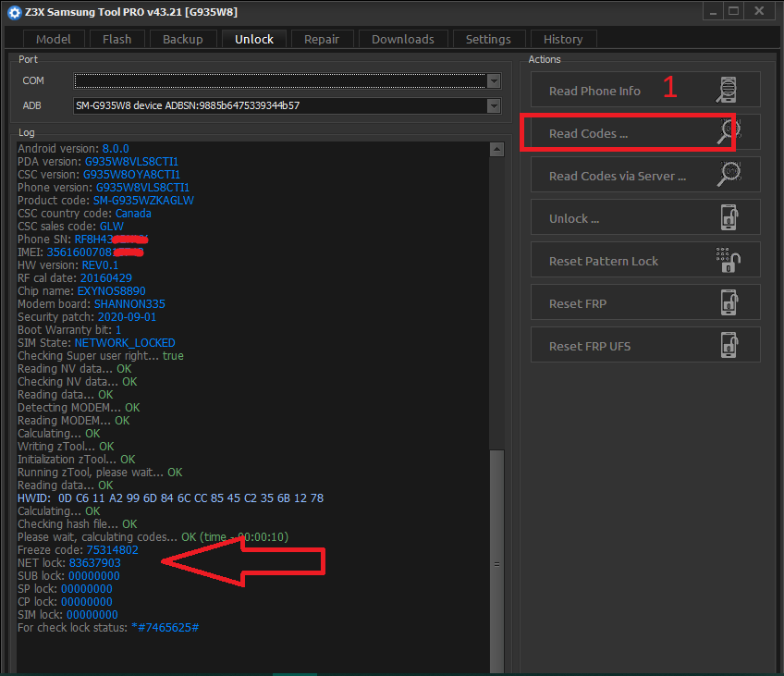784x676 pixels.
Task: Click the HWID hex value line
Action: pyautogui.click(x=170, y=498)
